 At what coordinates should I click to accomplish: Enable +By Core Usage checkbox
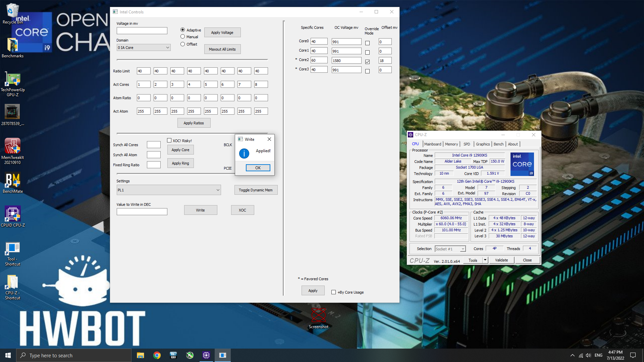[x=334, y=292]
